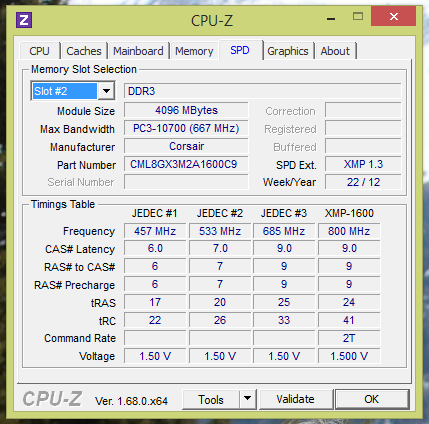
Task: Click the 685 MHz JEDEC #3 frequency
Action: point(284,231)
